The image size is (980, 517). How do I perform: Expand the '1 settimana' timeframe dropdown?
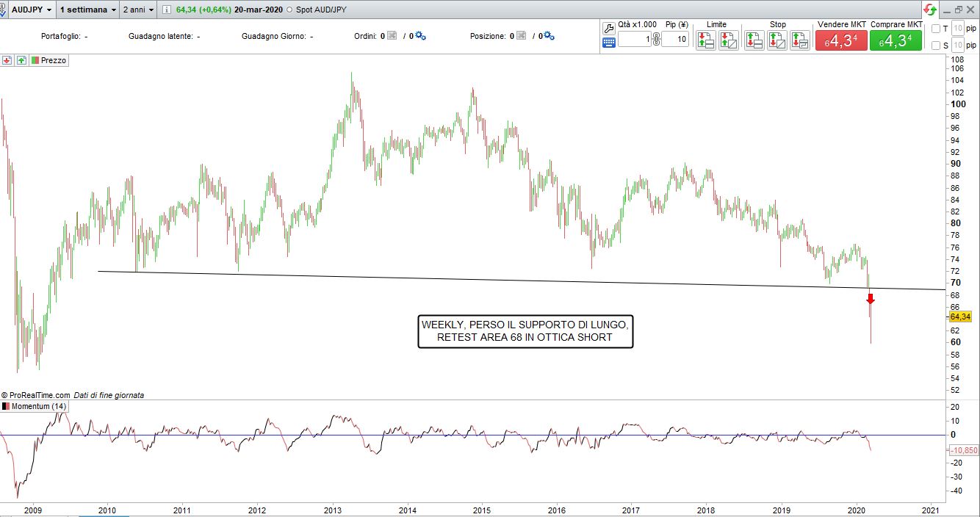pyautogui.click(x=88, y=10)
